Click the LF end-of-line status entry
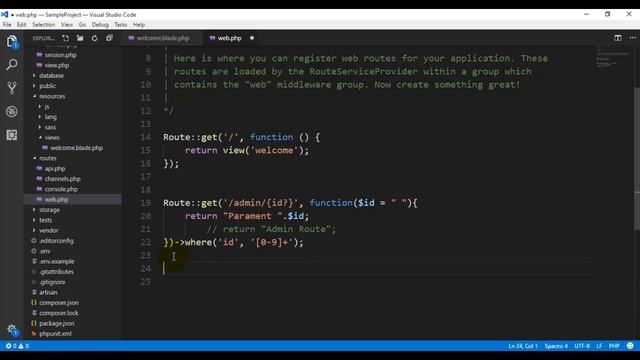 (599, 346)
